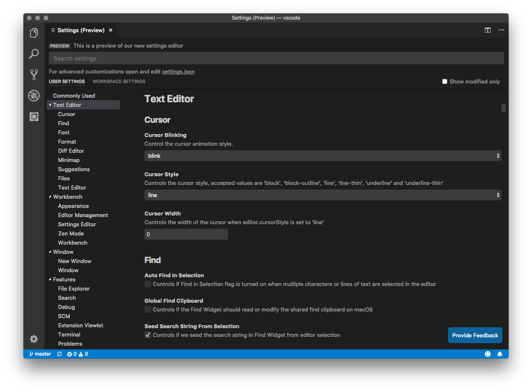Switch to Workspace Settings
This screenshot has width=532, height=392.
click(x=119, y=81)
